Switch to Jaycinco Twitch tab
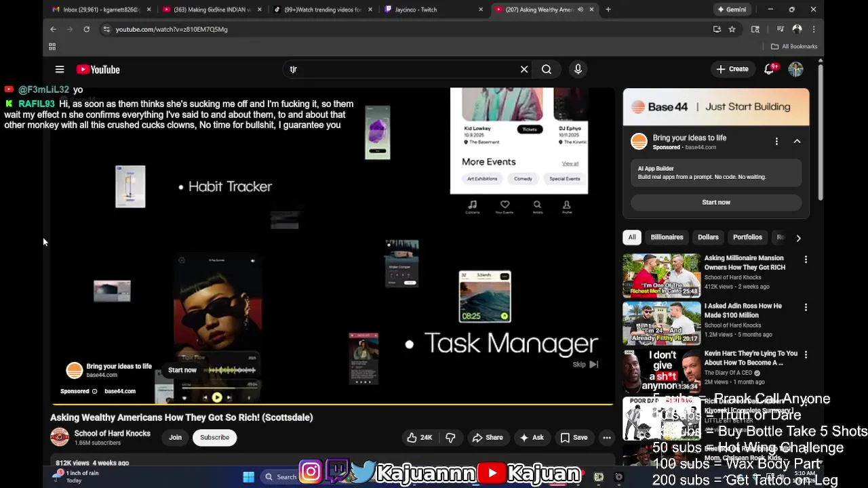868x488 pixels. [434, 9]
